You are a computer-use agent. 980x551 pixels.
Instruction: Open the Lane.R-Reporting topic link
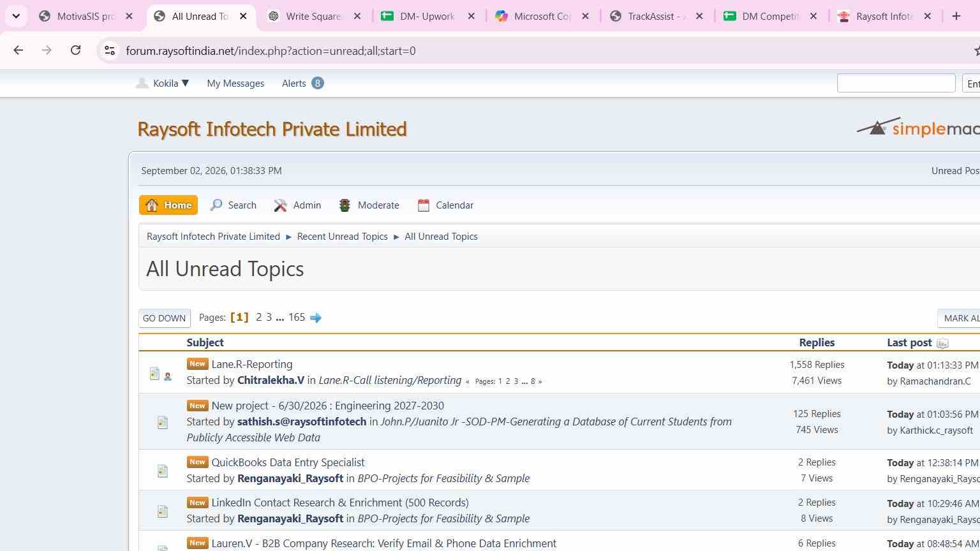[x=252, y=364]
